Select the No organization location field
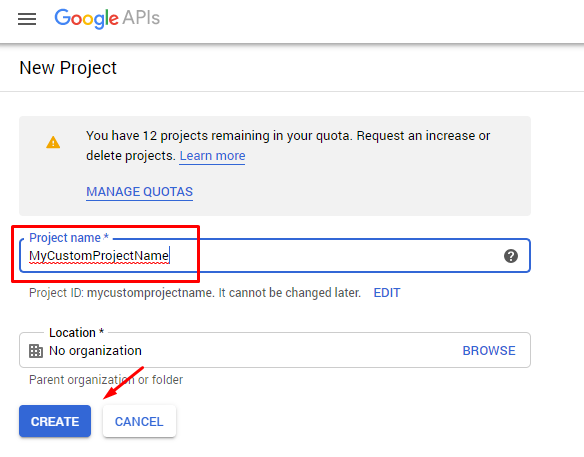584x457 pixels. pos(275,350)
